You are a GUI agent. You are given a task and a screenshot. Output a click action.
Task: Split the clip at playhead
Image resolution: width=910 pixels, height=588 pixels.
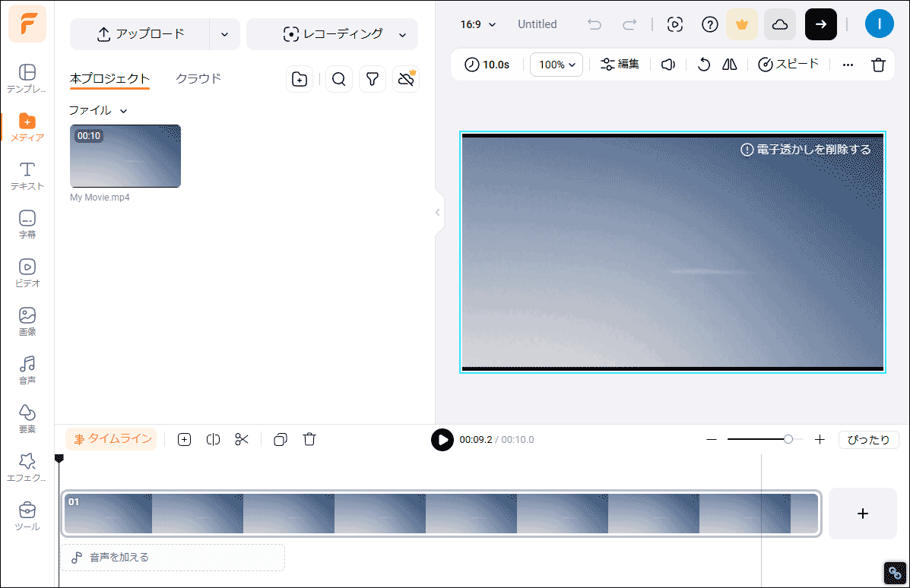[x=213, y=440]
